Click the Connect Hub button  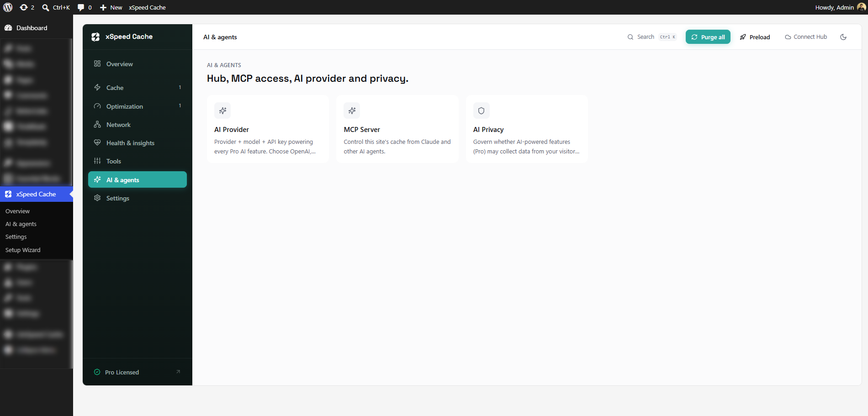(806, 37)
